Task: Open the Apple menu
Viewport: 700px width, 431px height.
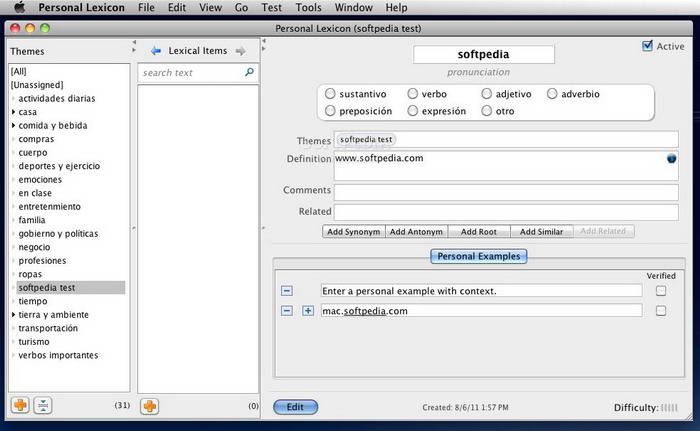Action: [x=20, y=8]
